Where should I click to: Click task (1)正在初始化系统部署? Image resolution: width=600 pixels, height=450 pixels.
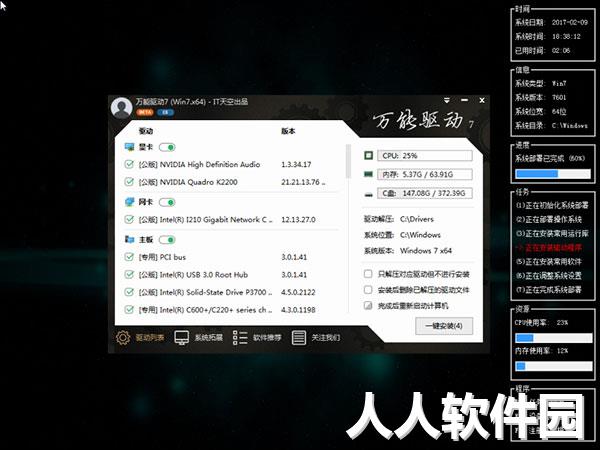552,205
